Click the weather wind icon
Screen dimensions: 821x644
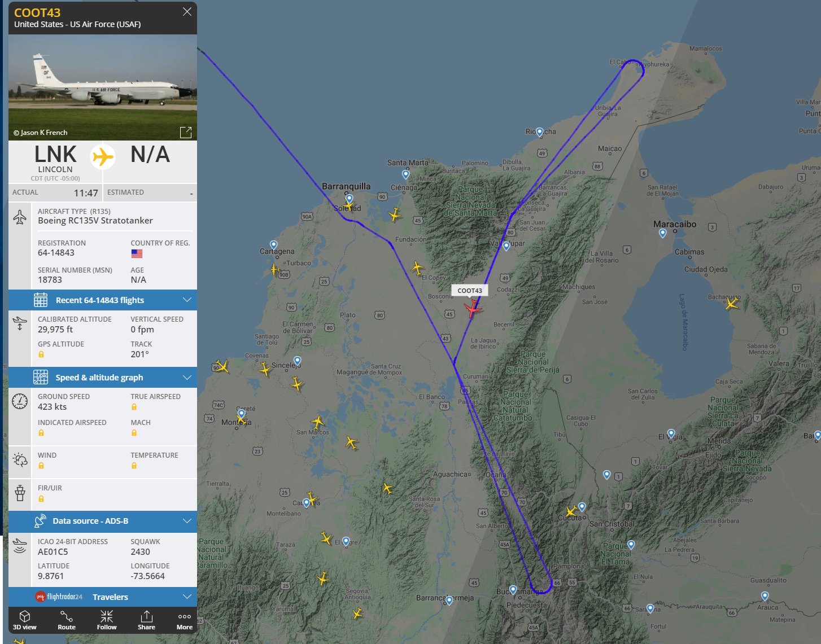click(x=20, y=459)
